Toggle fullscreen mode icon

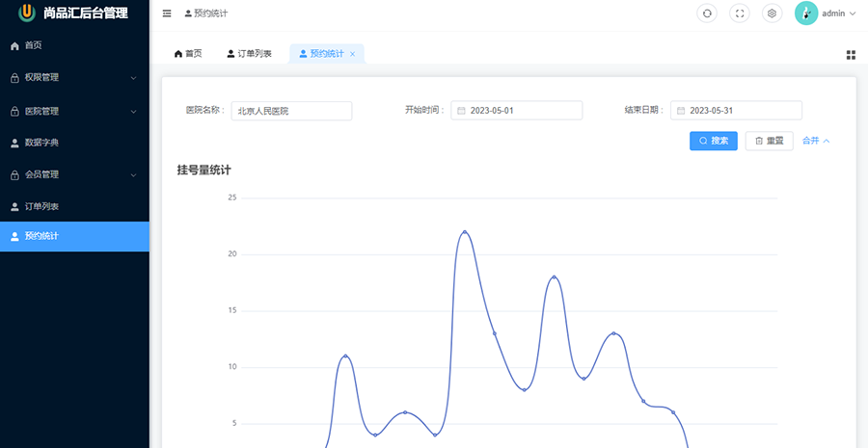click(740, 13)
